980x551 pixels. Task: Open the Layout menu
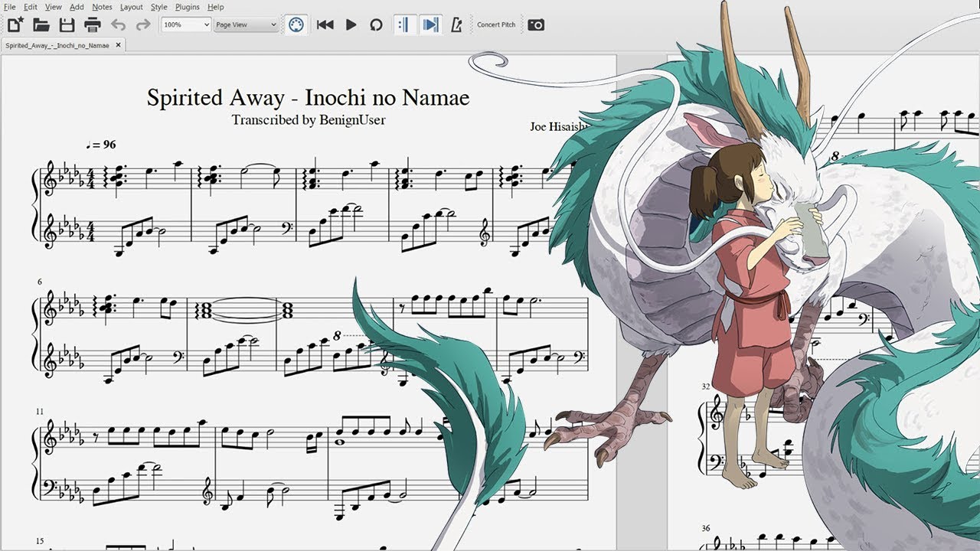coord(132,7)
